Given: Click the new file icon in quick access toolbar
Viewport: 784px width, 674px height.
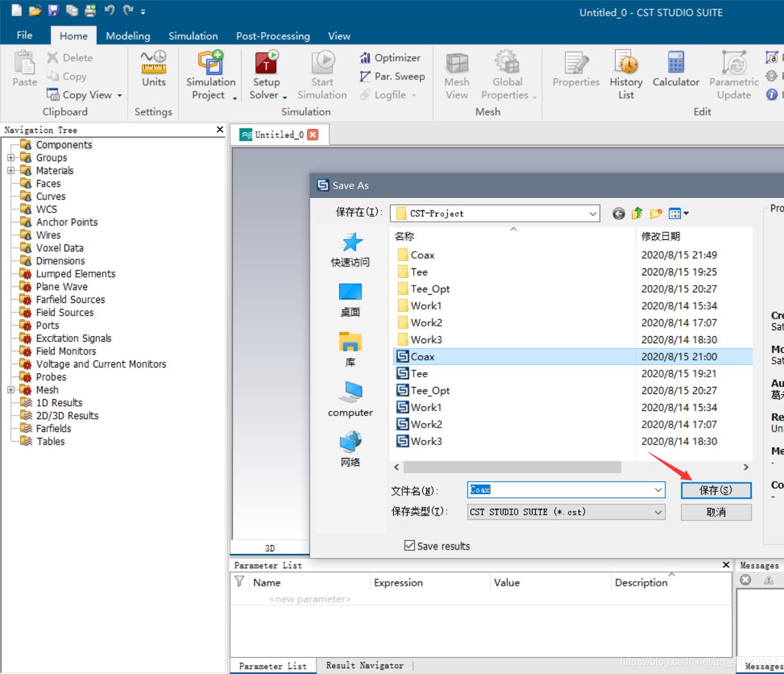Looking at the screenshot, I should pyautogui.click(x=17, y=10).
